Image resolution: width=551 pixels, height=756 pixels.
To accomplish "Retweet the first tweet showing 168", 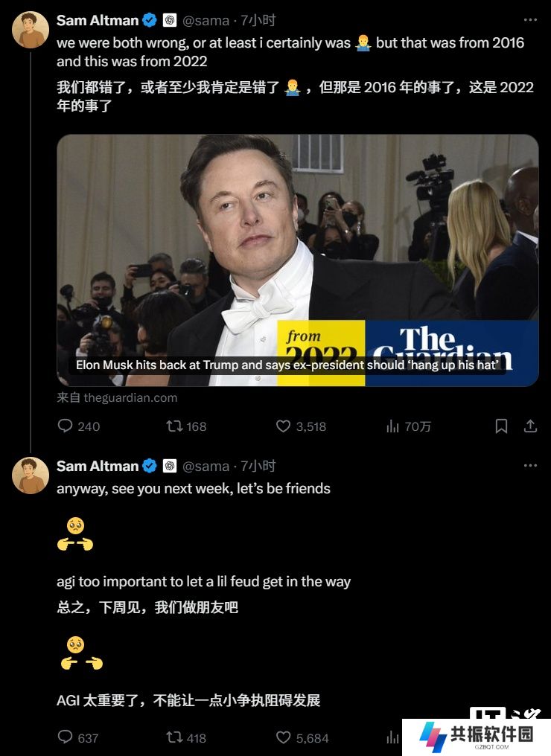I will click(x=186, y=426).
